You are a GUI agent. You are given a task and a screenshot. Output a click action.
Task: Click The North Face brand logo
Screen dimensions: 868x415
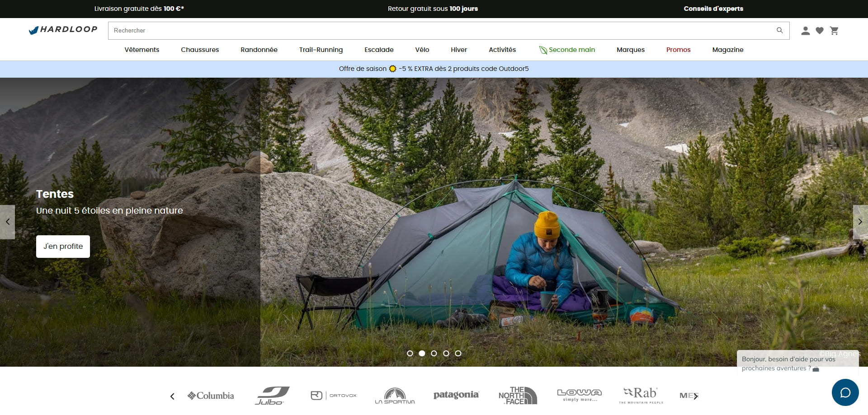518,396
